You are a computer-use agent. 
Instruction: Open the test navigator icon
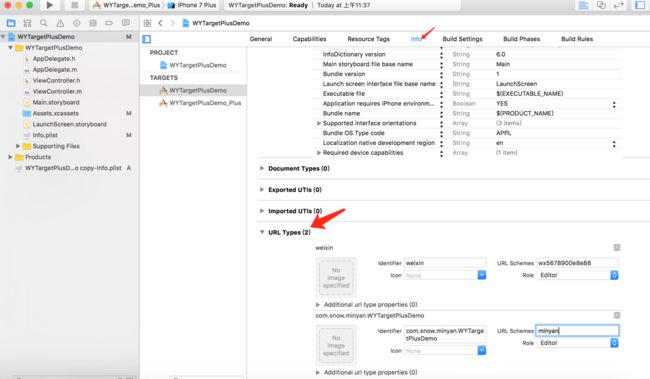pyautogui.click(x=76, y=23)
